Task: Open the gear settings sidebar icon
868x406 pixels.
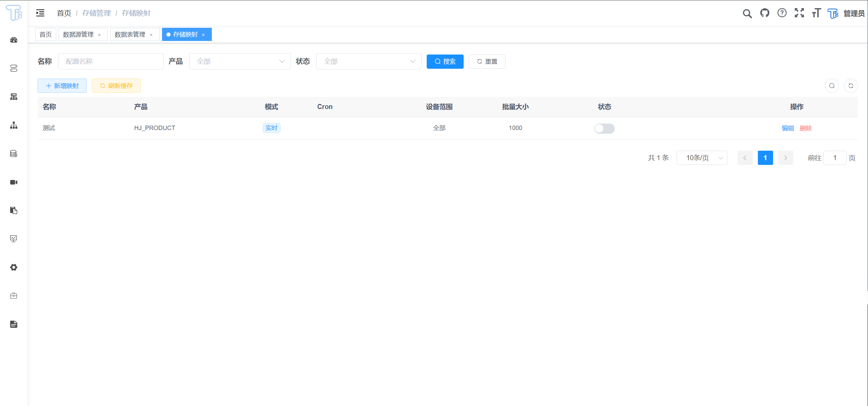Action: (14, 267)
